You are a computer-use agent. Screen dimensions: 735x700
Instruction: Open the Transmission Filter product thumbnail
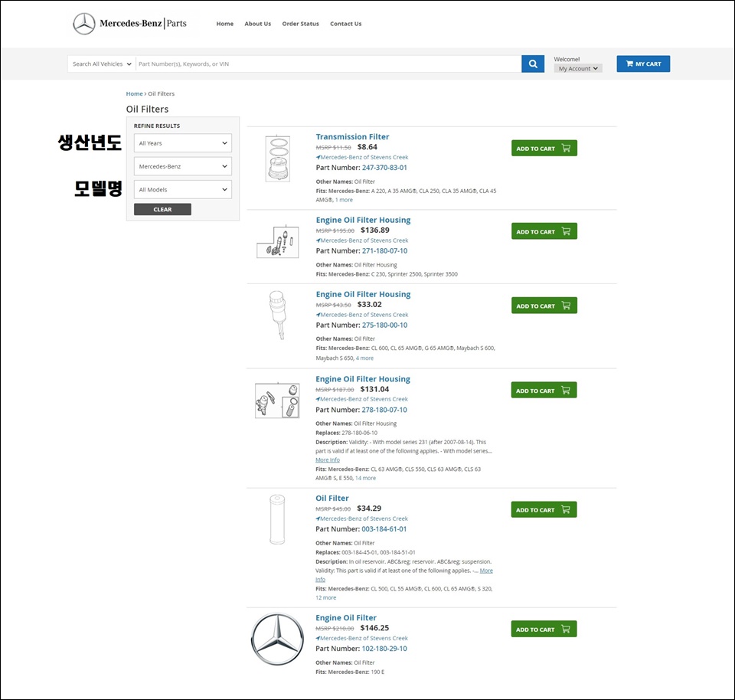277,159
